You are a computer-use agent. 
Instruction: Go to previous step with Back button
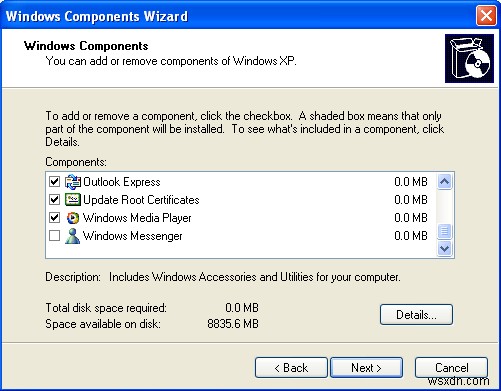pos(291,368)
